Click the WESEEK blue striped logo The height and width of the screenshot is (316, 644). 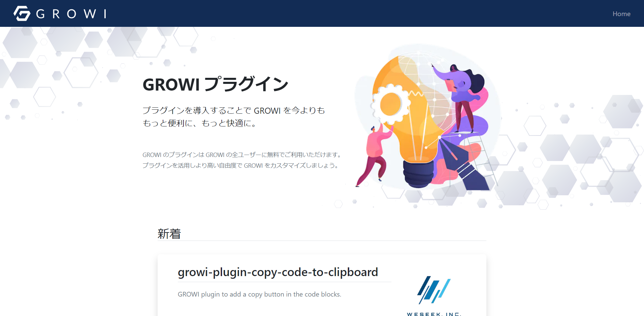[x=434, y=290]
